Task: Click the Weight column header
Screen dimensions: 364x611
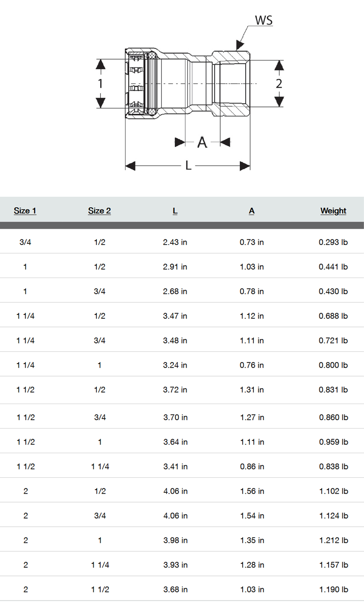Action: point(333,211)
